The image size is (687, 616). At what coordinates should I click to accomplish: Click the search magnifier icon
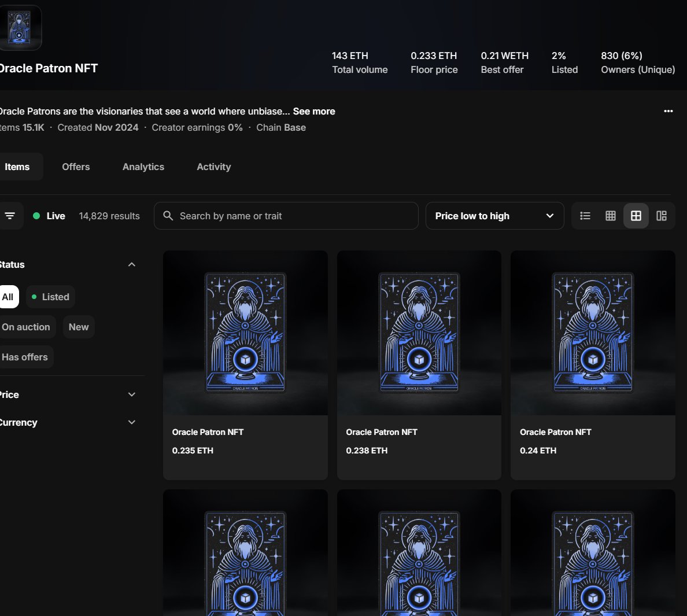tap(168, 216)
